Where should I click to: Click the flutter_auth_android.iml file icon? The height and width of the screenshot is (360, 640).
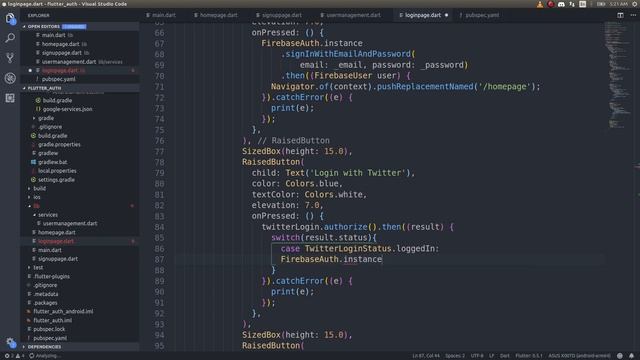click(x=29, y=311)
